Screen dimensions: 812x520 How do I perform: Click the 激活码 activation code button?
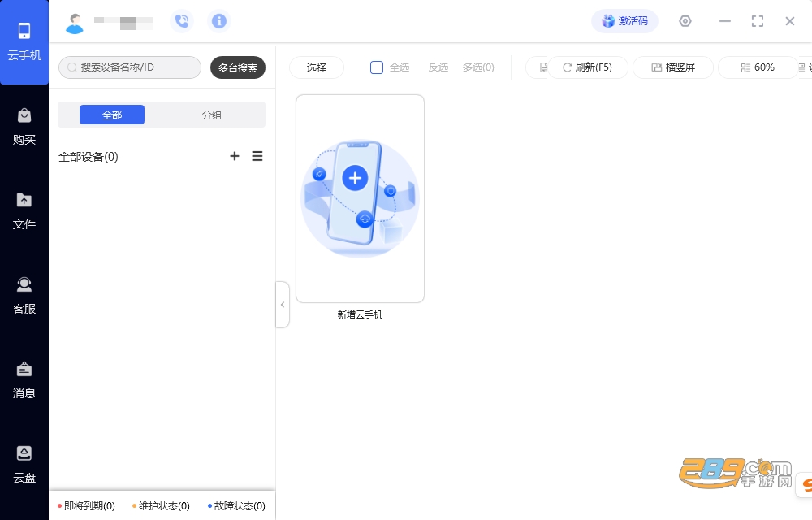click(x=625, y=21)
